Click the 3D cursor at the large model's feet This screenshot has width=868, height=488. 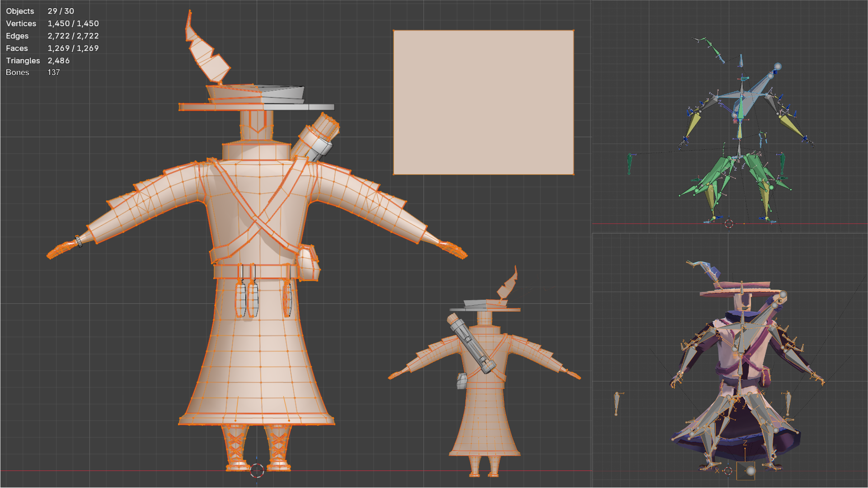tap(257, 470)
